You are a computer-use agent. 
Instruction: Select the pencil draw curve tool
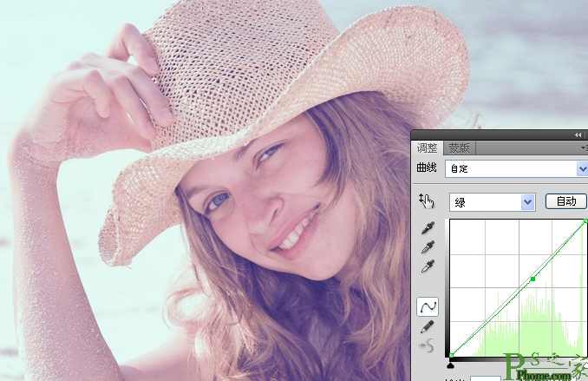[428, 326]
